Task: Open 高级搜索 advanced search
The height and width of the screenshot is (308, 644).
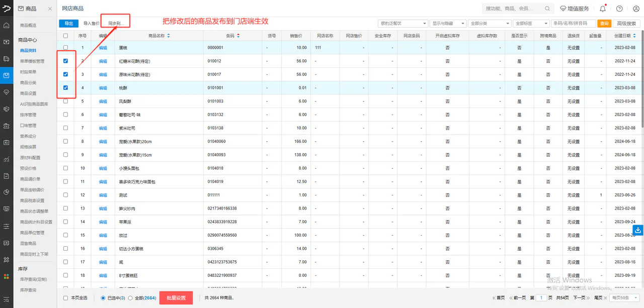Action: click(x=626, y=24)
